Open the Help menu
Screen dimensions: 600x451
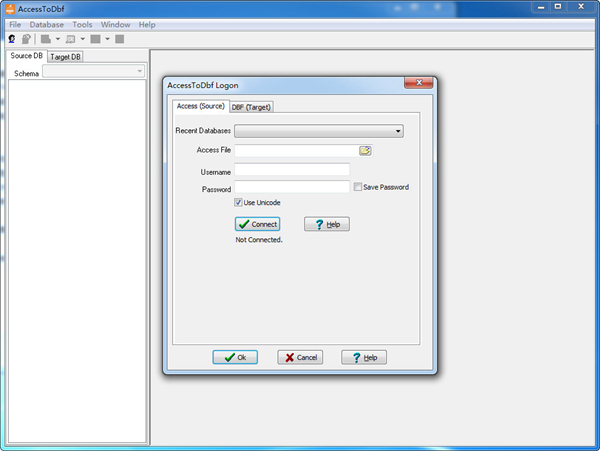pos(147,24)
